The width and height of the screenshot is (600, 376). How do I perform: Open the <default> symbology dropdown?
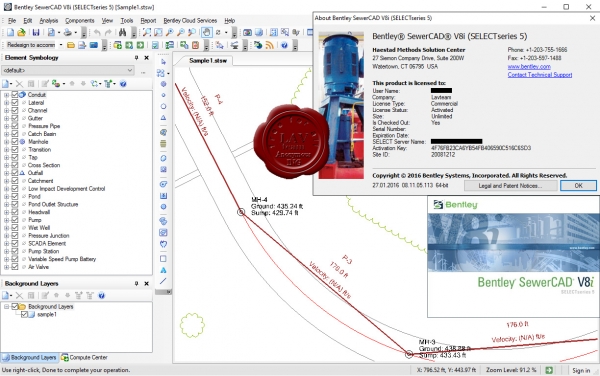(x=68, y=70)
